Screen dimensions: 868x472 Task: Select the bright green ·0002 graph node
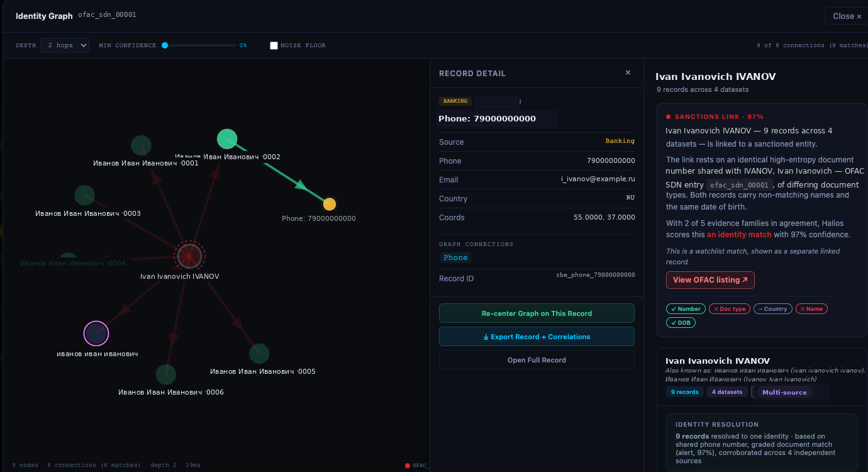click(x=227, y=139)
